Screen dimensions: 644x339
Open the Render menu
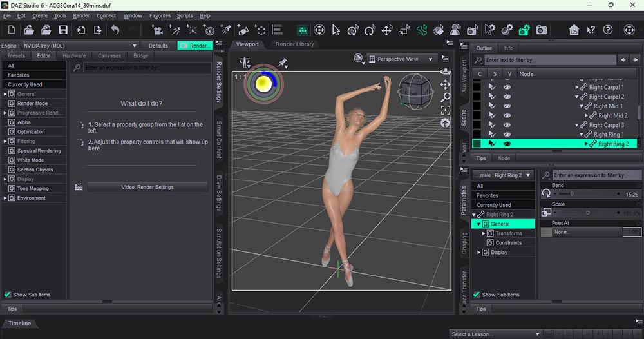[81, 15]
